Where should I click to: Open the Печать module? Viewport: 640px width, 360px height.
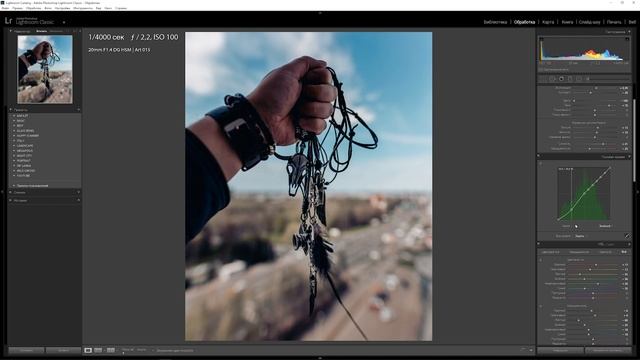(x=614, y=22)
